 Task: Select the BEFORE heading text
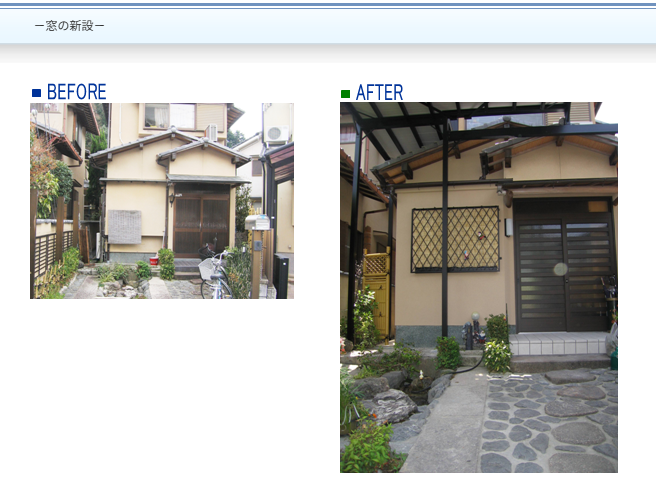[x=77, y=92]
